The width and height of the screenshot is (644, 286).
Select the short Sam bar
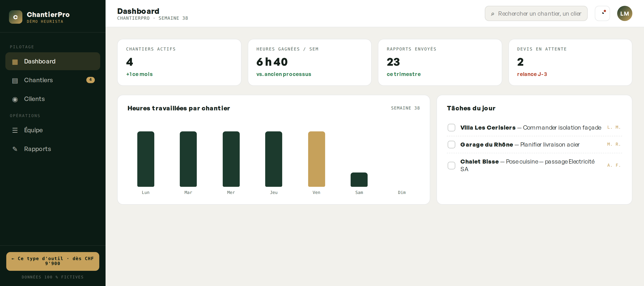[x=359, y=180]
